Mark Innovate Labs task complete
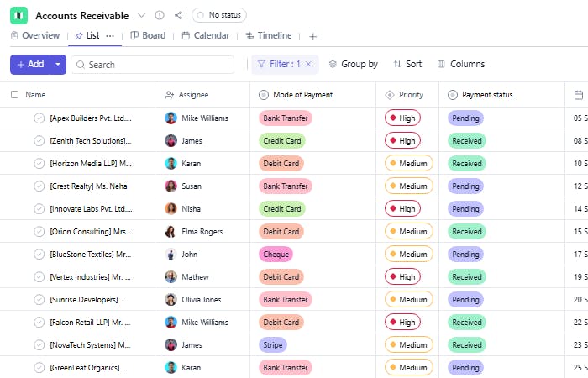The height and width of the screenshot is (378, 588). [x=39, y=209]
